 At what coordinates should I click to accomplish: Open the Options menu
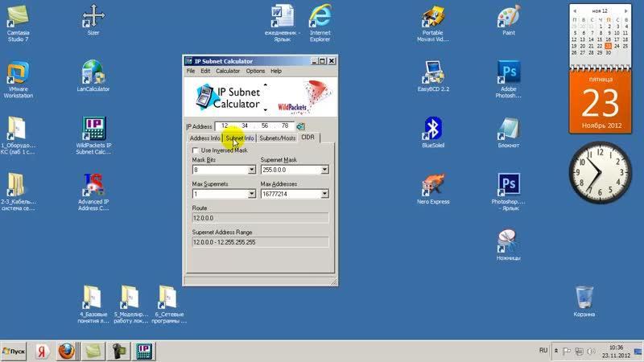tap(255, 71)
